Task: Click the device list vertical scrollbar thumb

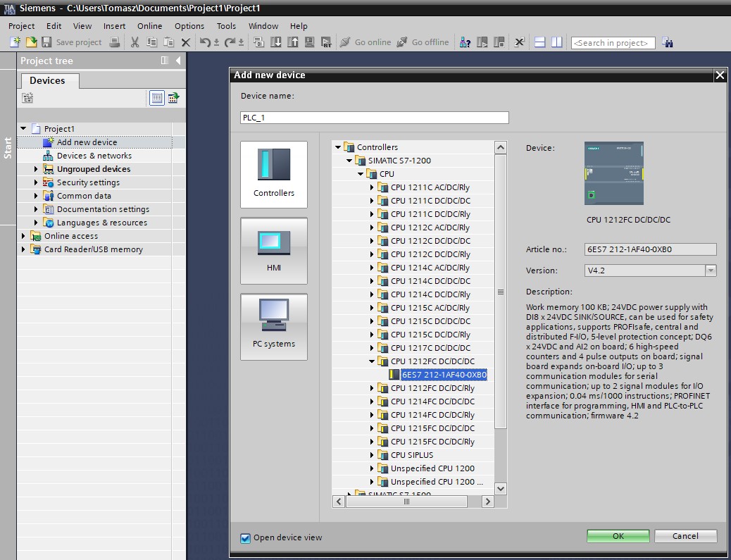Action: 500,292
